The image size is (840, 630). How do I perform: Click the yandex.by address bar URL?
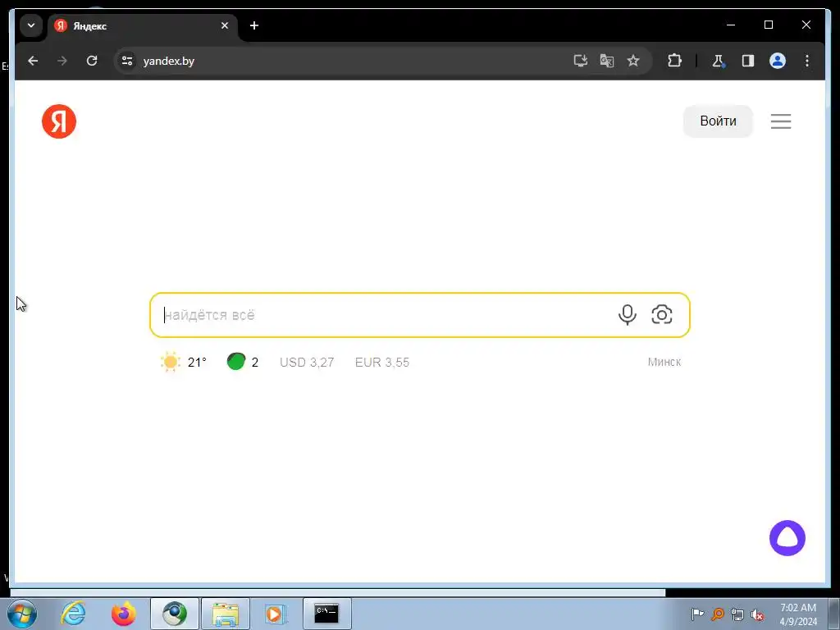pos(169,61)
